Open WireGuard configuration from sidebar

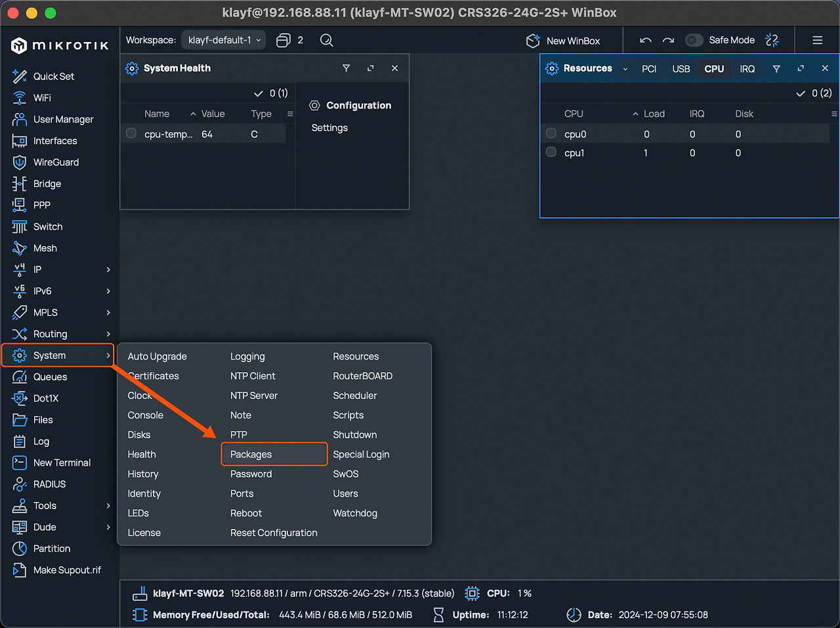[x=56, y=162]
